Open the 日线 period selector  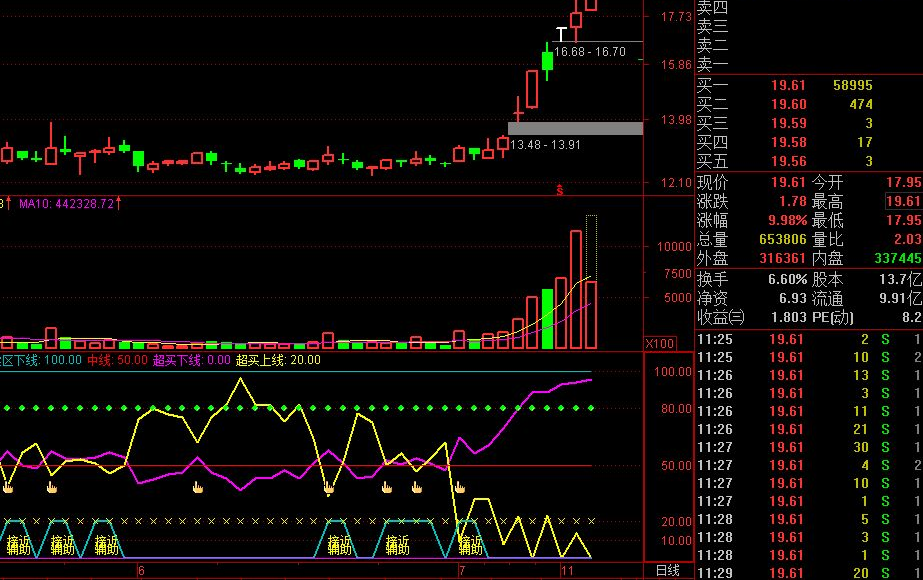pyautogui.click(x=668, y=570)
